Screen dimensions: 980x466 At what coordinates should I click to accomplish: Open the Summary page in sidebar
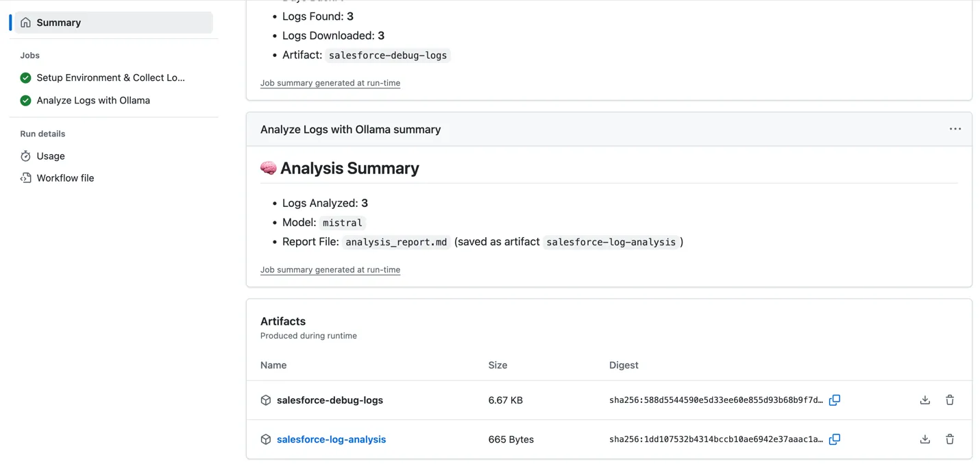58,23
